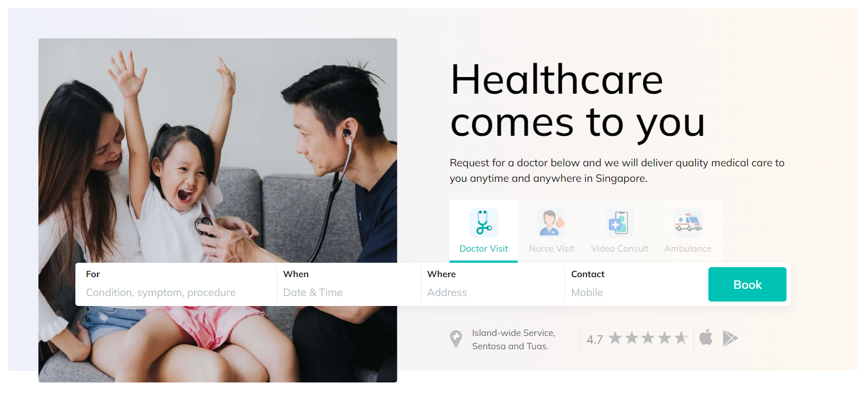Screen dimensions: 868x393
Task: Switch to the Doctor Visit tab
Action: coord(484,249)
